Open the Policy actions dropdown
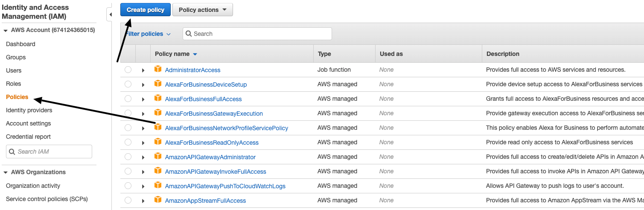Screen dimensions: 644x210 click(203, 10)
